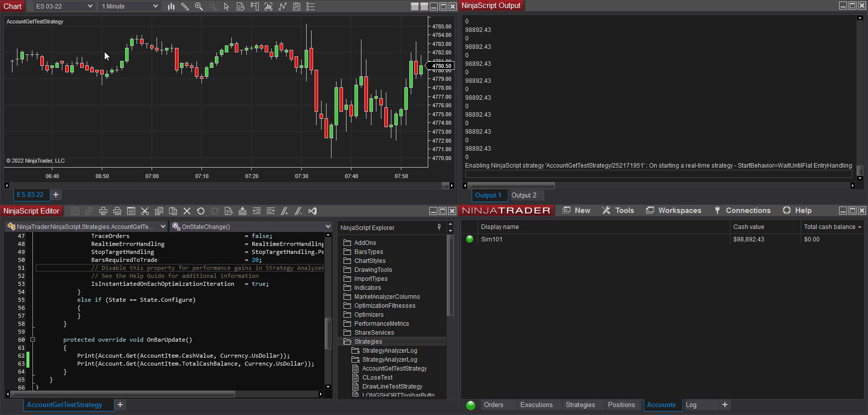Click the code editor horizontal scrollbar
The image size is (868, 415).
pos(123,394)
